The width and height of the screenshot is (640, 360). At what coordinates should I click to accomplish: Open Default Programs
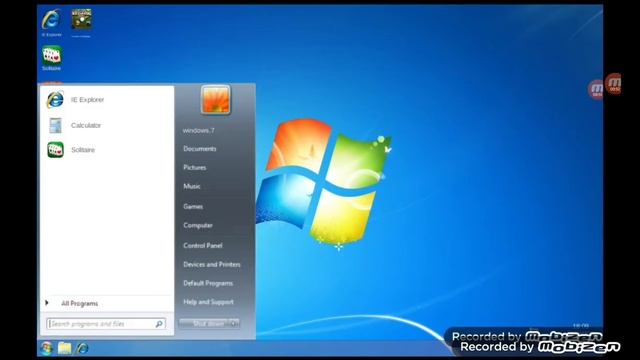coord(208,283)
